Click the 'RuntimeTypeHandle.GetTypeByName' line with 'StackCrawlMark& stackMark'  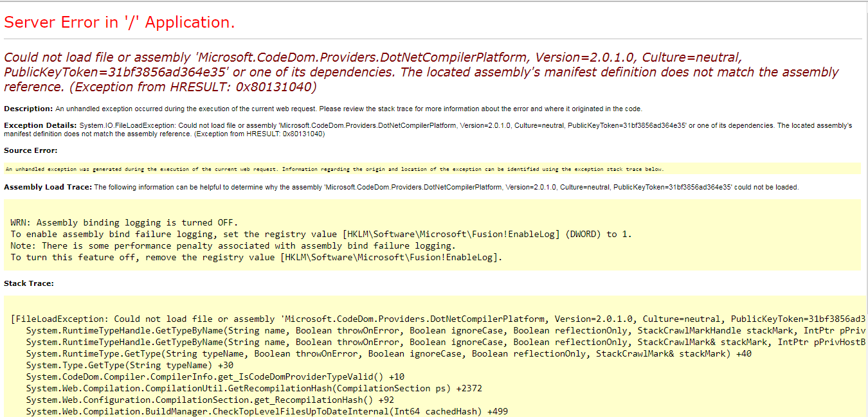(446, 342)
